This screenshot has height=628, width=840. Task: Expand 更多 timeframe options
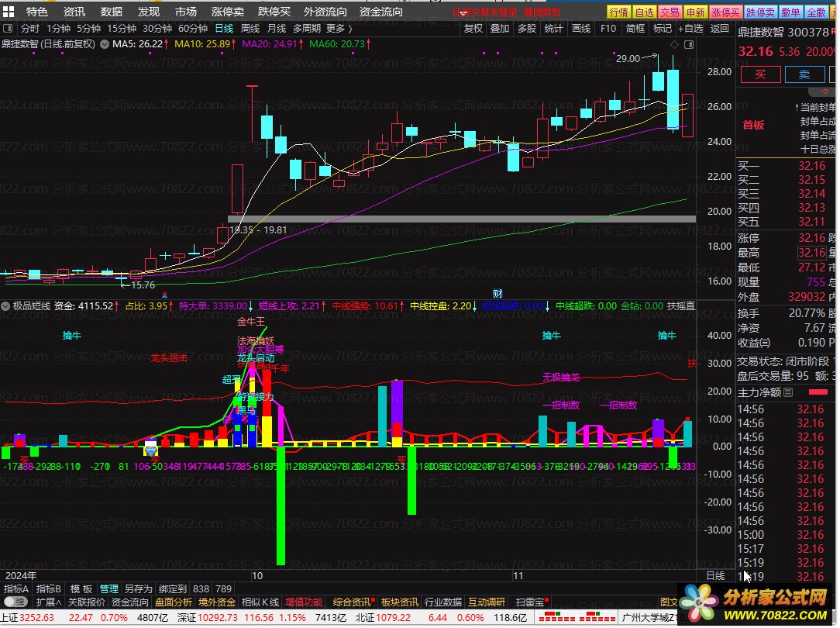(339, 29)
